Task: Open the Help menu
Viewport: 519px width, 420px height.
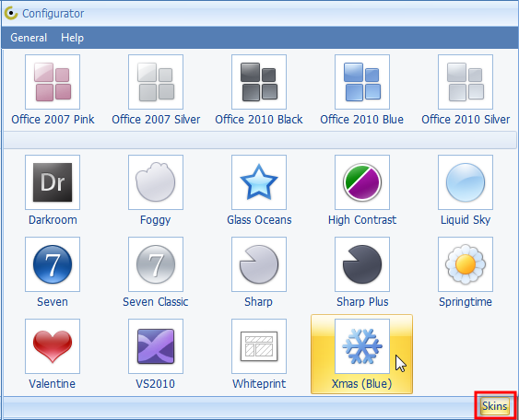Action: coord(72,38)
